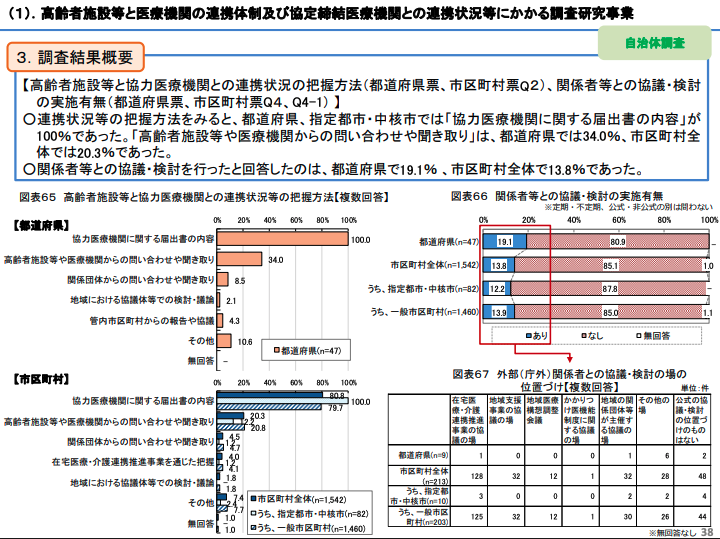
Task: Click the 87.8 segment for 指定都市・中核市
Action: 611,289
